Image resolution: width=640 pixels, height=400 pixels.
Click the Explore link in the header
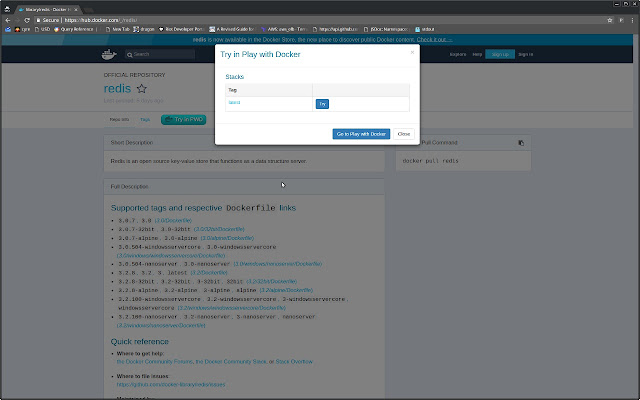point(458,54)
